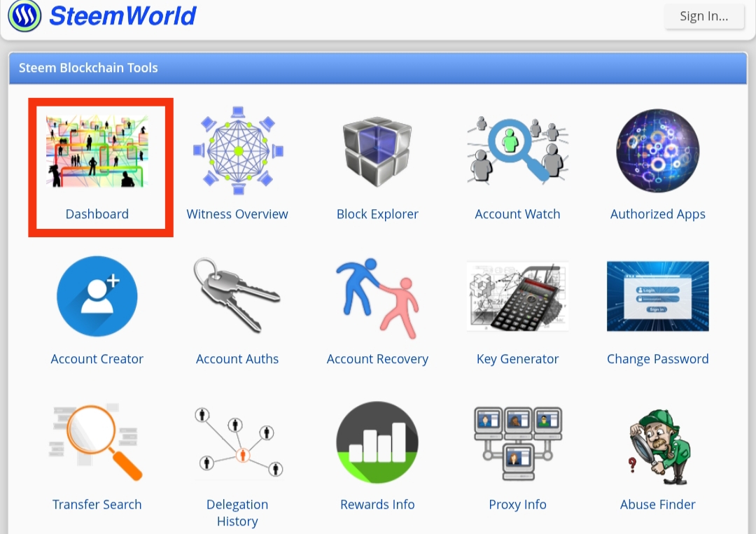Open the Rewards Info bar chart icon

tap(377, 442)
